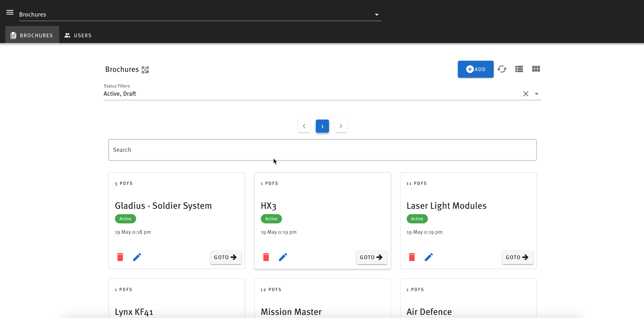Go to next page of brochures
This screenshot has height=318, width=644.
[x=341, y=126]
